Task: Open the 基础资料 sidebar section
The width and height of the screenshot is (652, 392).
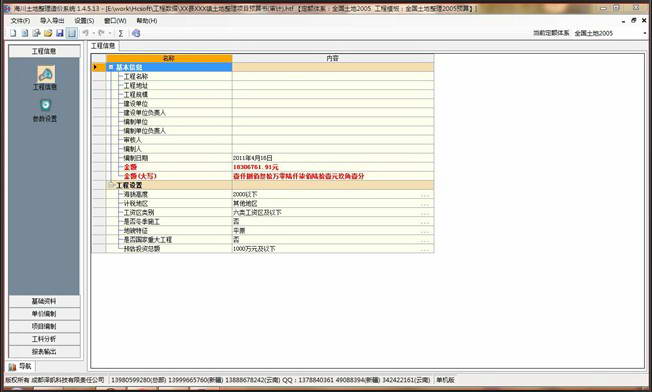Action: click(x=44, y=301)
